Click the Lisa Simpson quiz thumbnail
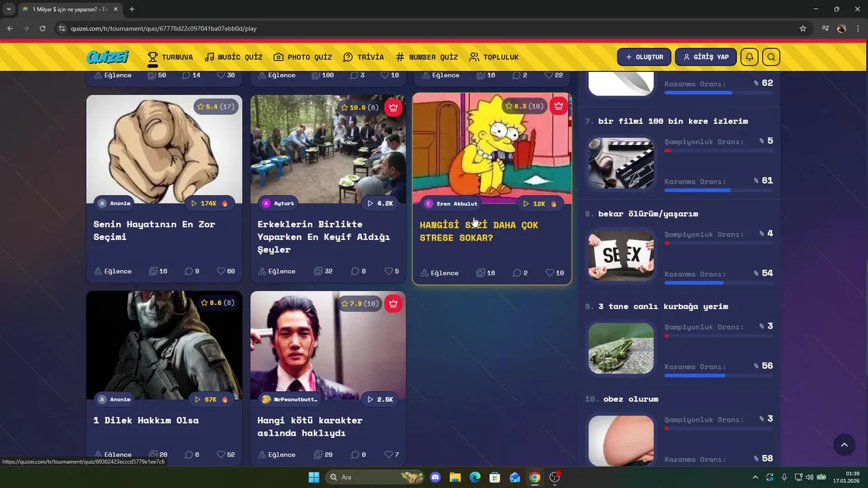The height and width of the screenshot is (488, 868). 492,149
